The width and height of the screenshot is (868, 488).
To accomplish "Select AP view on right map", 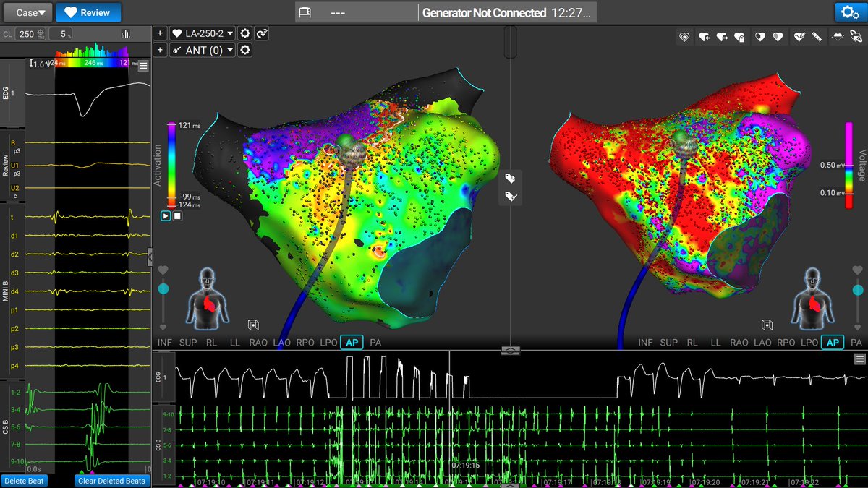I will (833, 342).
